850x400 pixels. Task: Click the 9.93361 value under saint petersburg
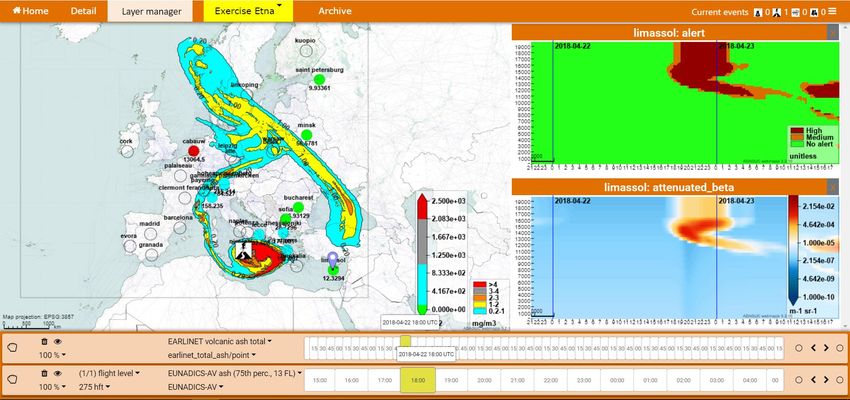[x=320, y=87]
